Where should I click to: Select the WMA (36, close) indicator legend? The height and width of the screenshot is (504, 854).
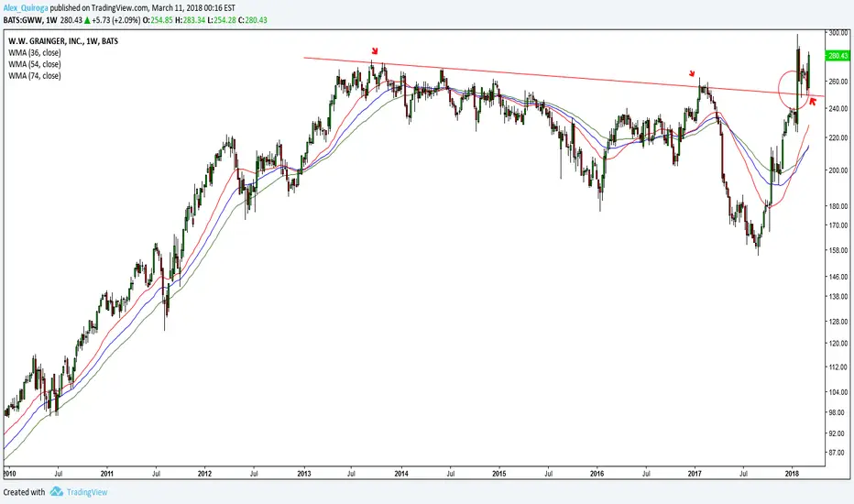34,53
